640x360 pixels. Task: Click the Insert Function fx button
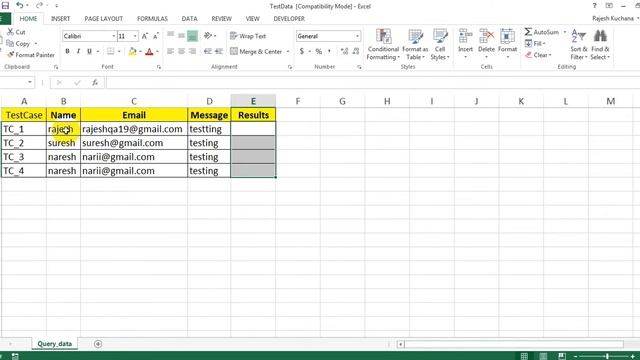tap(95, 82)
